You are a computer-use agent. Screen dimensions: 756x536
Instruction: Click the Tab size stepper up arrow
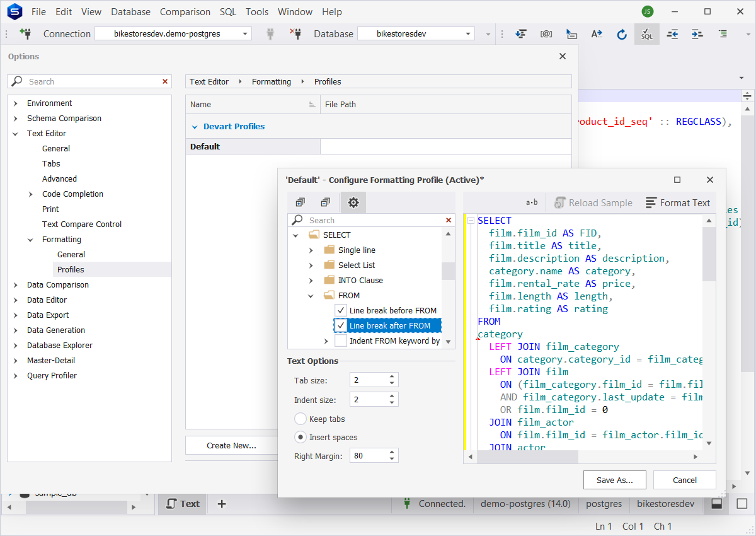(391, 376)
